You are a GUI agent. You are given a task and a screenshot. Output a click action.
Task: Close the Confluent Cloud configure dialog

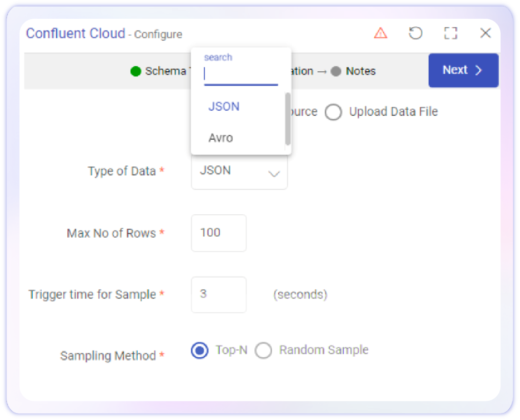tap(485, 33)
